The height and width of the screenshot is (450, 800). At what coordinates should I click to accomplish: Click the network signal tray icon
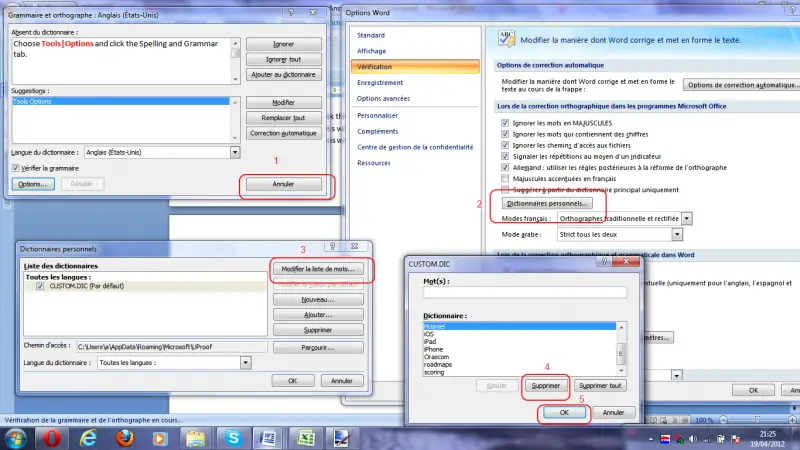707,439
